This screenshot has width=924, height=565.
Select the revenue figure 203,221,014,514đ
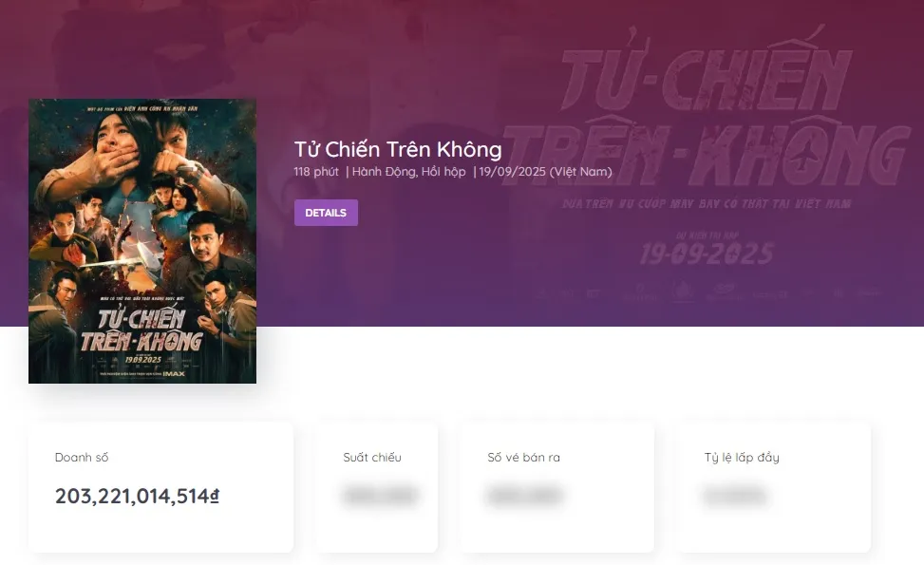137,496
